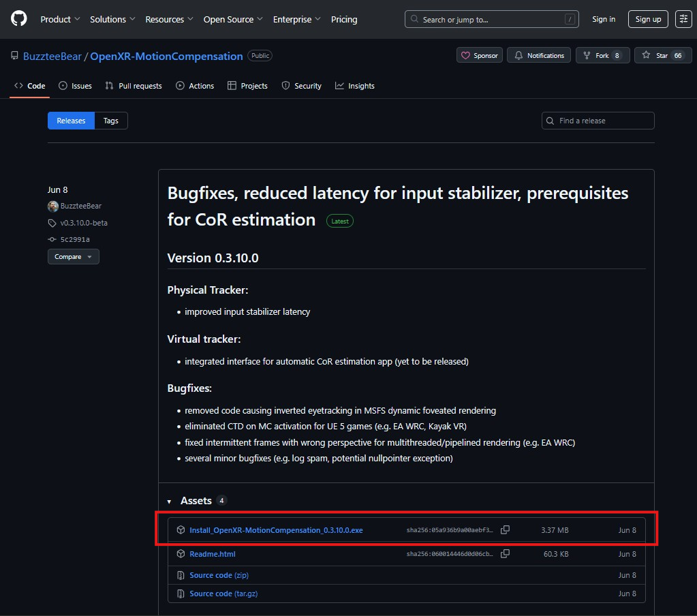Viewport: 697px width, 616px height.
Task: Download Install_OpenXR-MotionCompensation_0.3.10.0.exe
Action: point(276,530)
